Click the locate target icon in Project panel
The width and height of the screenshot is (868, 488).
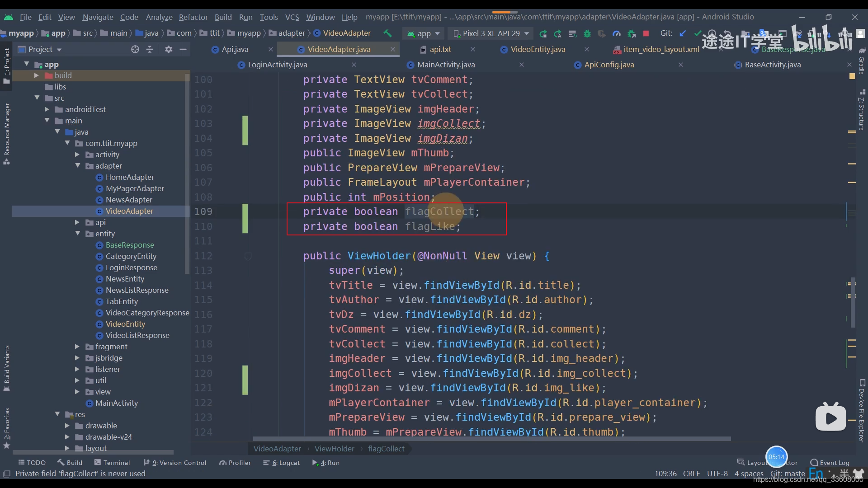point(135,49)
